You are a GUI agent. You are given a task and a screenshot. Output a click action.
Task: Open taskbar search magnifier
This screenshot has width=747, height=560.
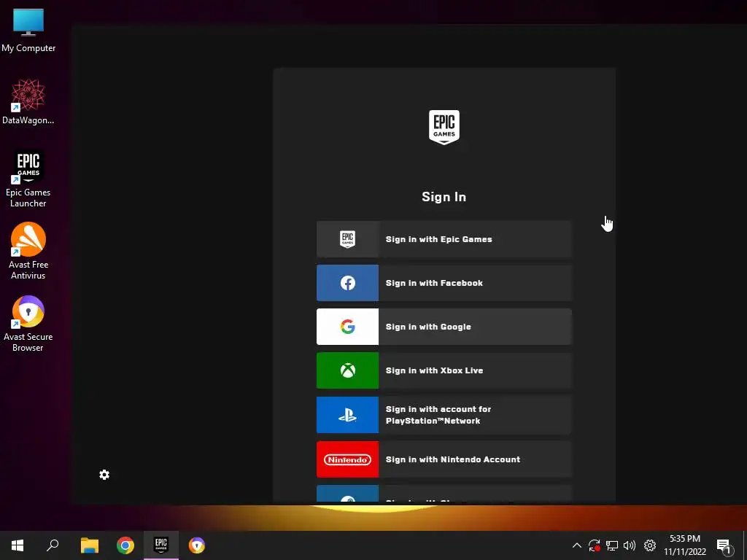tap(53, 545)
